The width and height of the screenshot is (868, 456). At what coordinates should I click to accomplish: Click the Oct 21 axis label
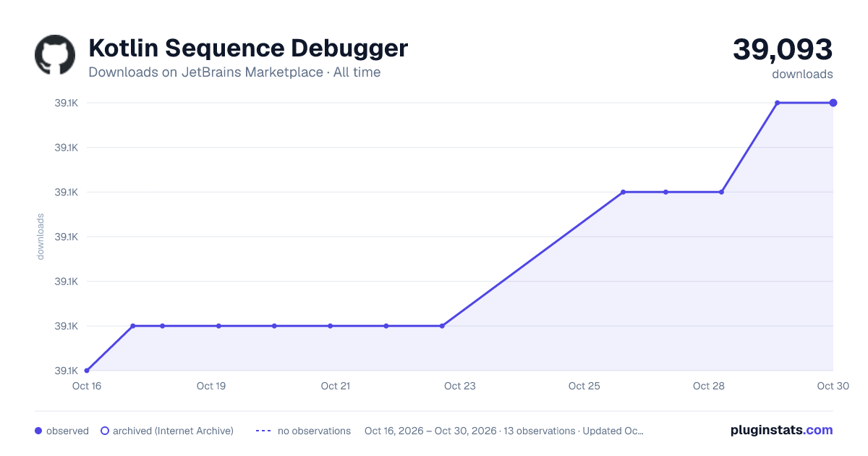click(336, 386)
